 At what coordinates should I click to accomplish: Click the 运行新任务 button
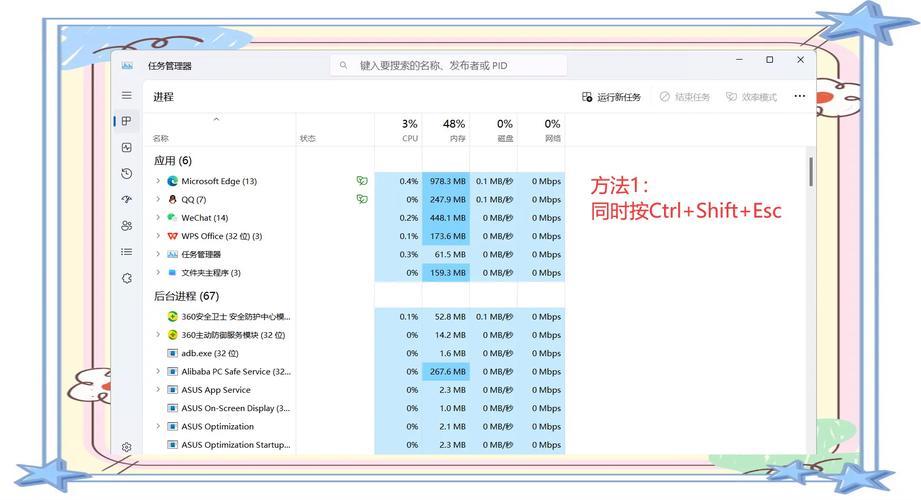tap(611, 97)
